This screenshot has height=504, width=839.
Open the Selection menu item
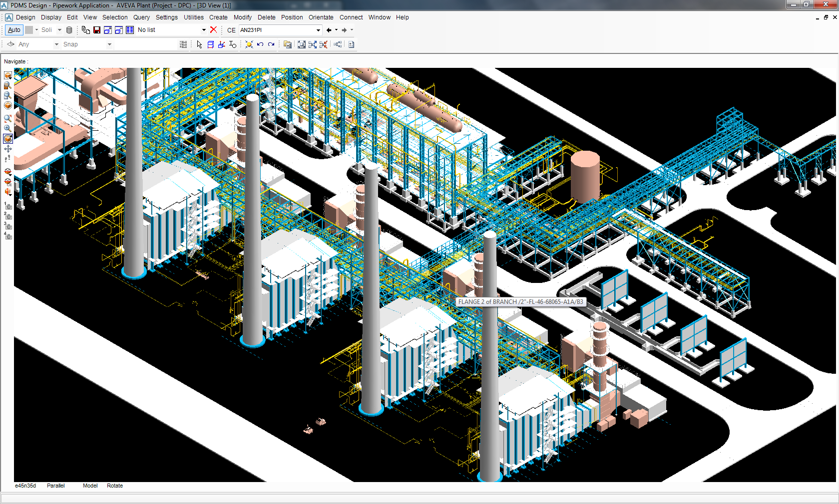115,17
